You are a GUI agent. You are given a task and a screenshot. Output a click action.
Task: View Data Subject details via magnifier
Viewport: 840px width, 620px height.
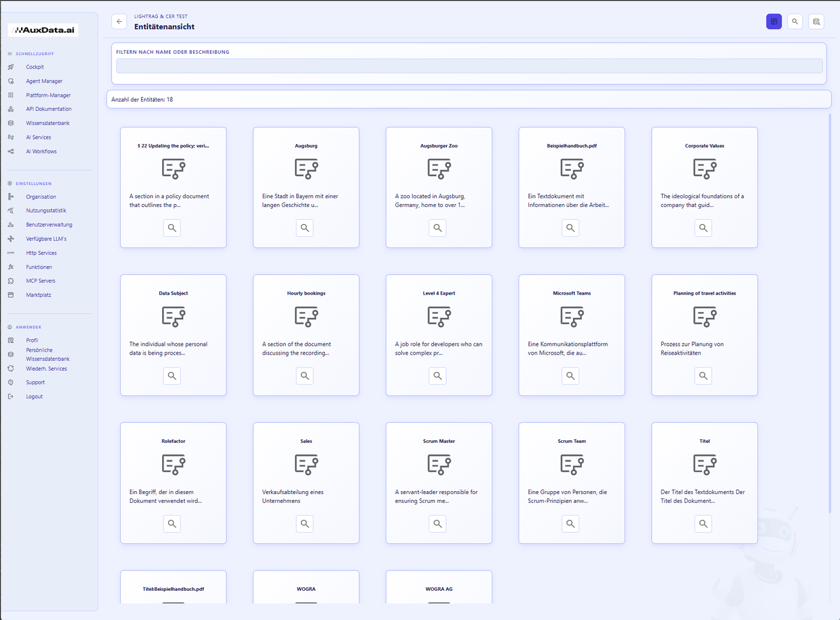coord(172,376)
